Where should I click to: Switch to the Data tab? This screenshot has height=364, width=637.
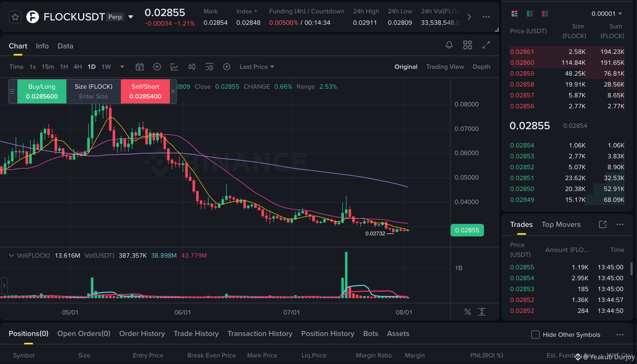(x=65, y=46)
